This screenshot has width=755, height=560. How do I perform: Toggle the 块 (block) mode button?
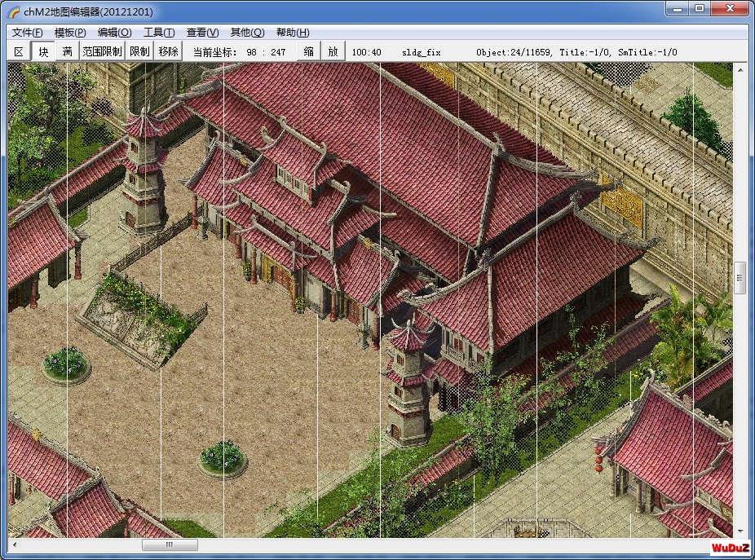pyautogui.click(x=43, y=51)
